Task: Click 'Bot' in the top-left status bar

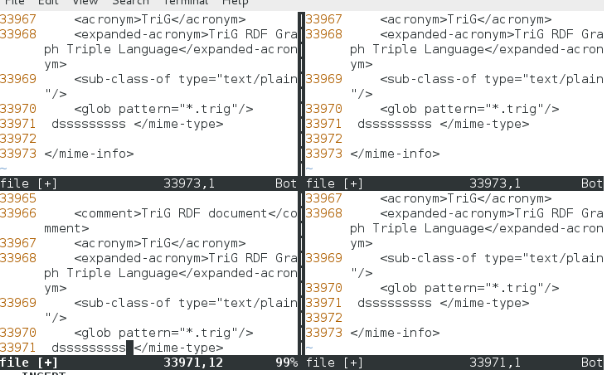Action: coord(286,184)
